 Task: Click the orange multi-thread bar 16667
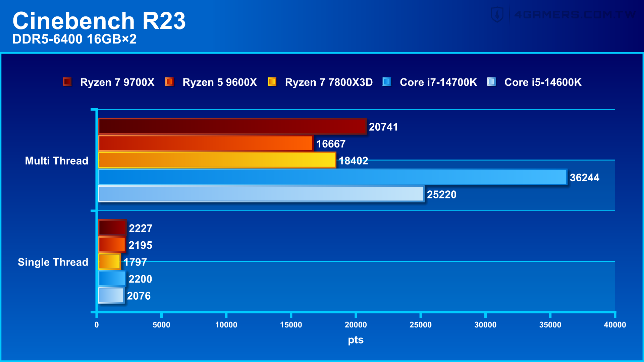(206, 143)
